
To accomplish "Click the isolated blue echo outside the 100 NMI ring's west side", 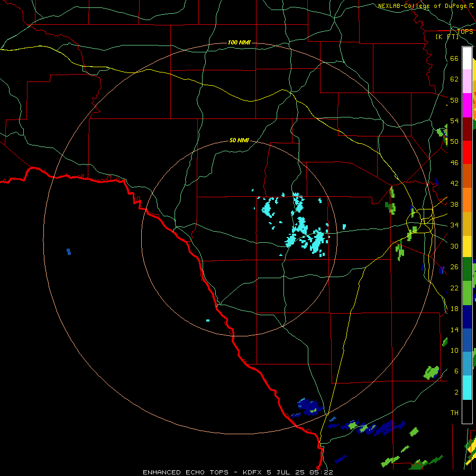I will click(x=69, y=252).
